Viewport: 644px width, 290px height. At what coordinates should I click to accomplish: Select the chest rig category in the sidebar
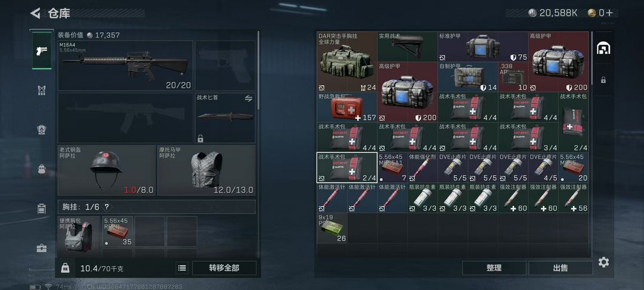[x=42, y=91]
